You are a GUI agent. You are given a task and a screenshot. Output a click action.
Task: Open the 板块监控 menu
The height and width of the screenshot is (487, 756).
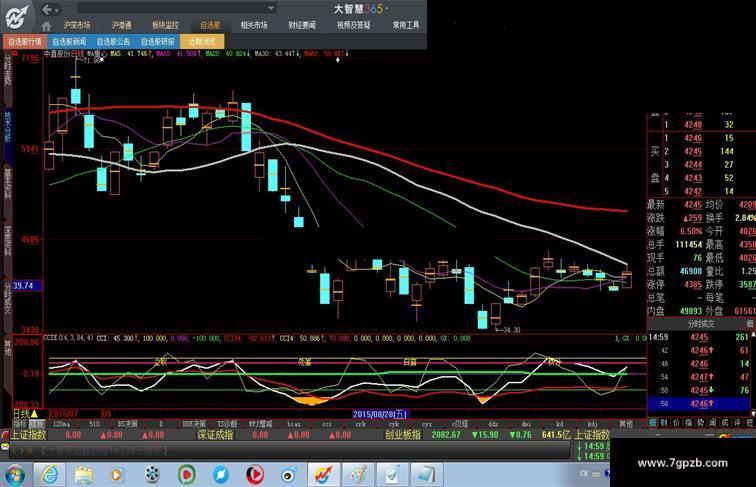(x=165, y=25)
